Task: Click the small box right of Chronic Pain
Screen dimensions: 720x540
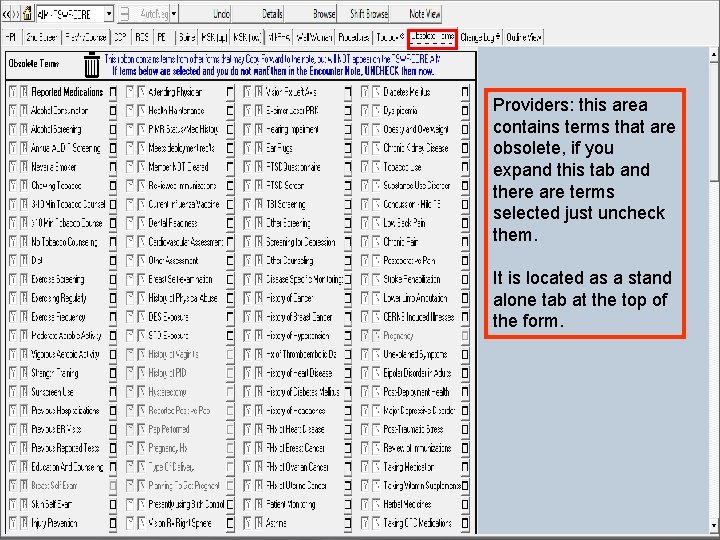Action: click(x=465, y=242)
